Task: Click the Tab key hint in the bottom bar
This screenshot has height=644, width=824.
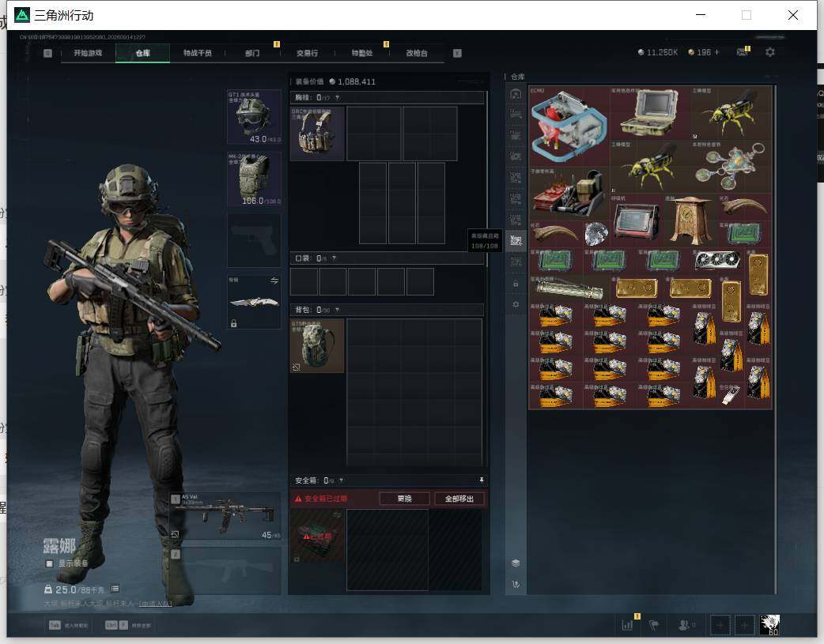Action: [x=55, y=625]
